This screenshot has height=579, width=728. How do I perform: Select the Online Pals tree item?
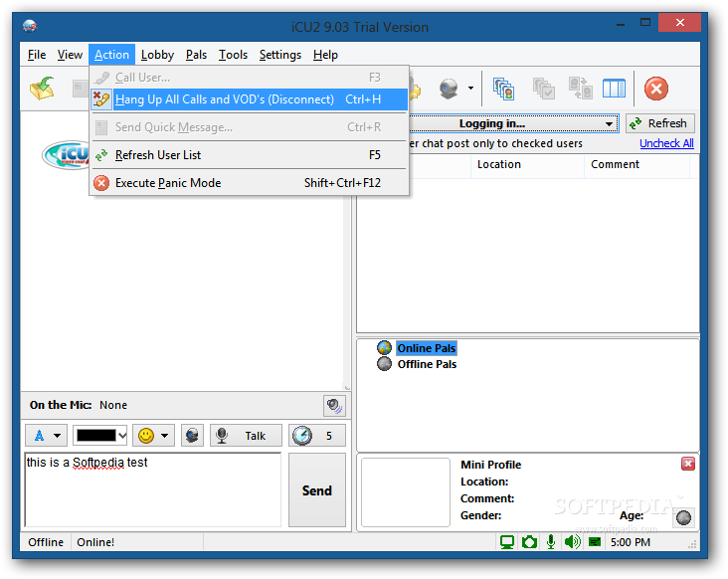(427, 348)
